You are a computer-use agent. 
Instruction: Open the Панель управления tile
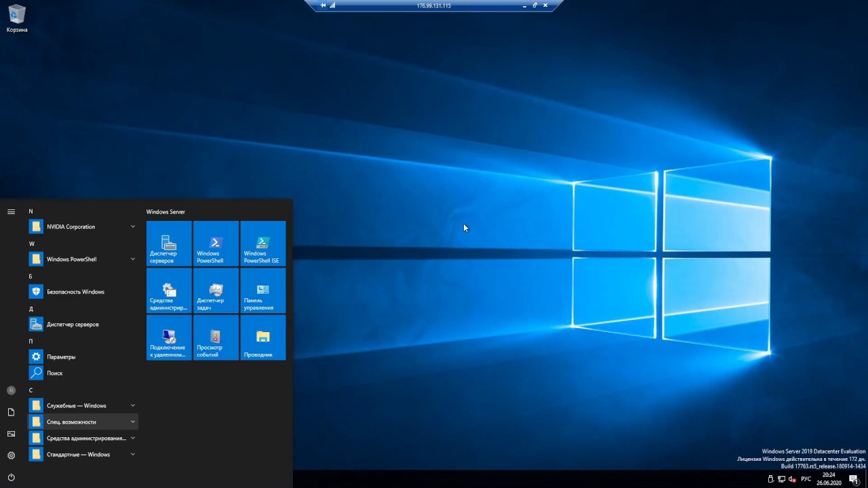pos(263,290)
